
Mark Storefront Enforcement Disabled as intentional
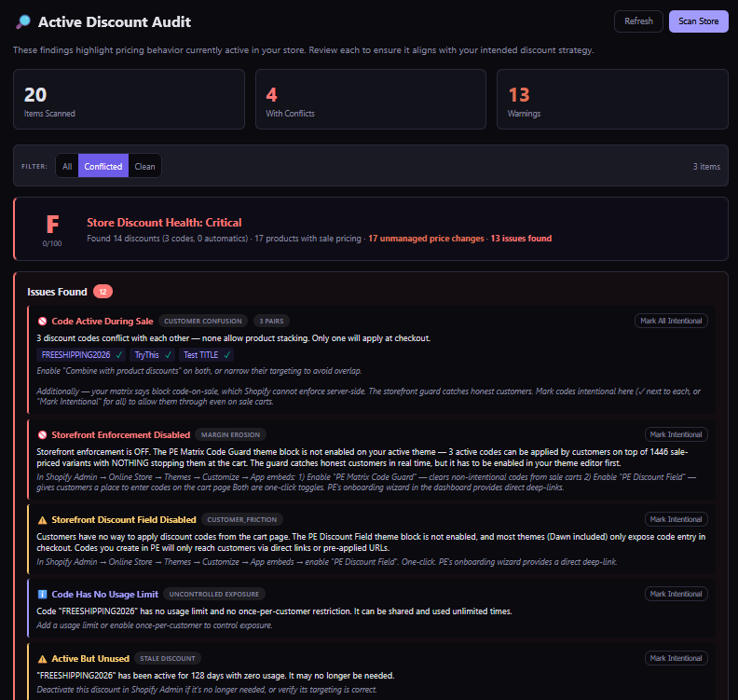676,434
